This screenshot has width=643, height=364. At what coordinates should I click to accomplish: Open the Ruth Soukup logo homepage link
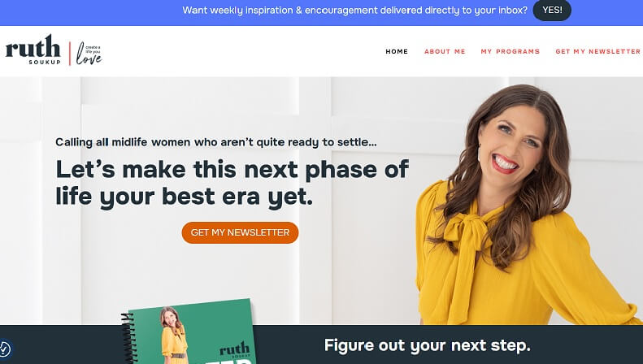click(33, 50)
